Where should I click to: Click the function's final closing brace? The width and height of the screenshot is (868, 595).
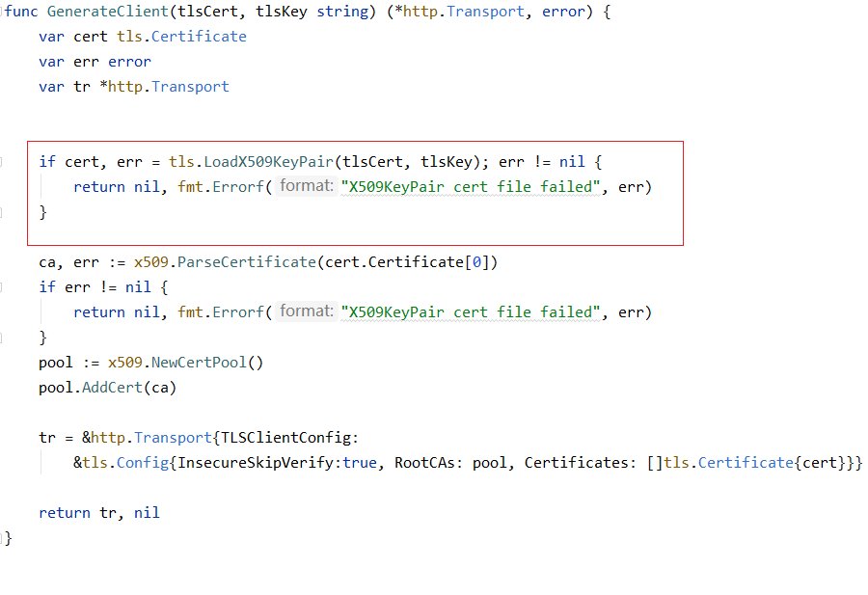point(9,538)
